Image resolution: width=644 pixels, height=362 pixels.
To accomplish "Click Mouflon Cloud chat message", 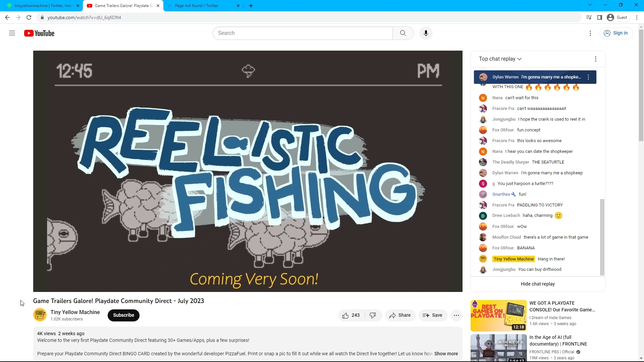I will [x=556, y=237].
